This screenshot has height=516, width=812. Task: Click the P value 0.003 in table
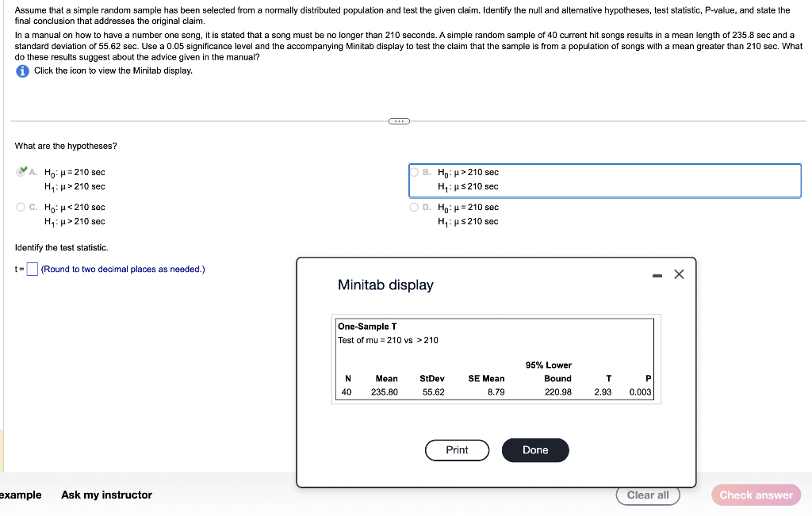point(640,392)
